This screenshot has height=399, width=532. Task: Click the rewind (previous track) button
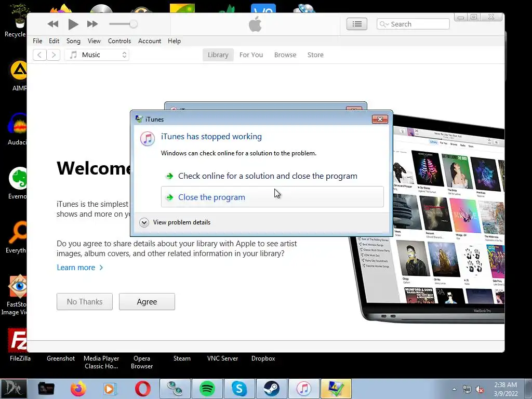[53, 24]
